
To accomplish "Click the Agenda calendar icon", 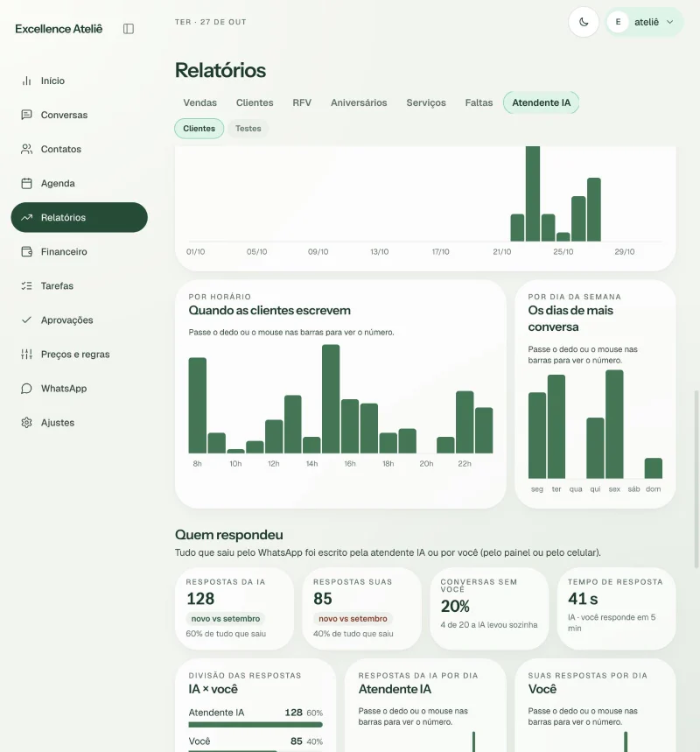I will pos(26,183).
